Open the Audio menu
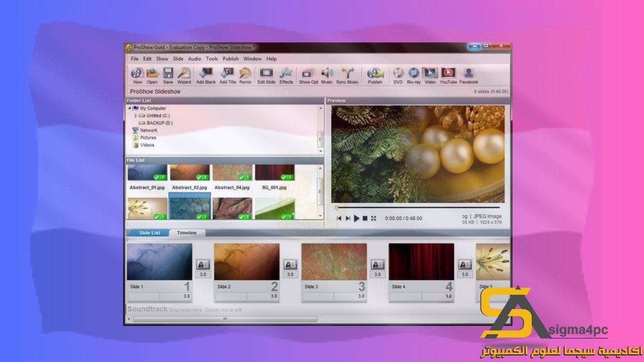This screenshot has height=362, width=644. tap(194, 59)
